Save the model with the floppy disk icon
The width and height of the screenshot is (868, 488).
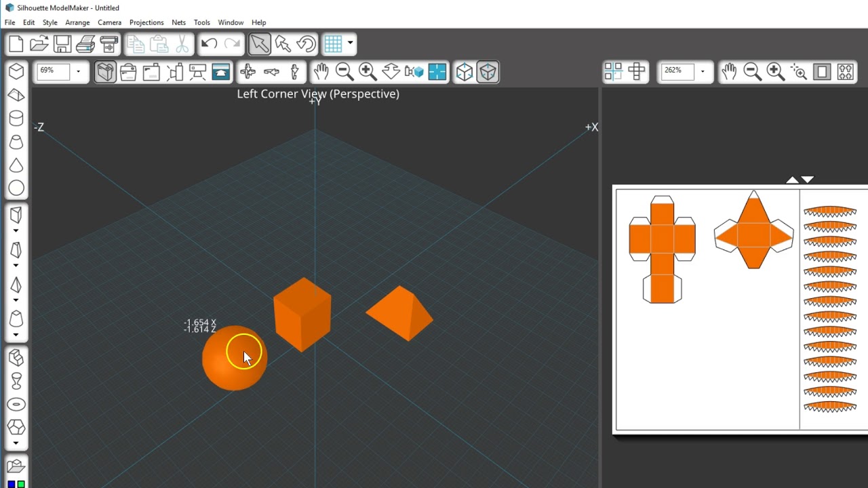[x=62, y=44]
